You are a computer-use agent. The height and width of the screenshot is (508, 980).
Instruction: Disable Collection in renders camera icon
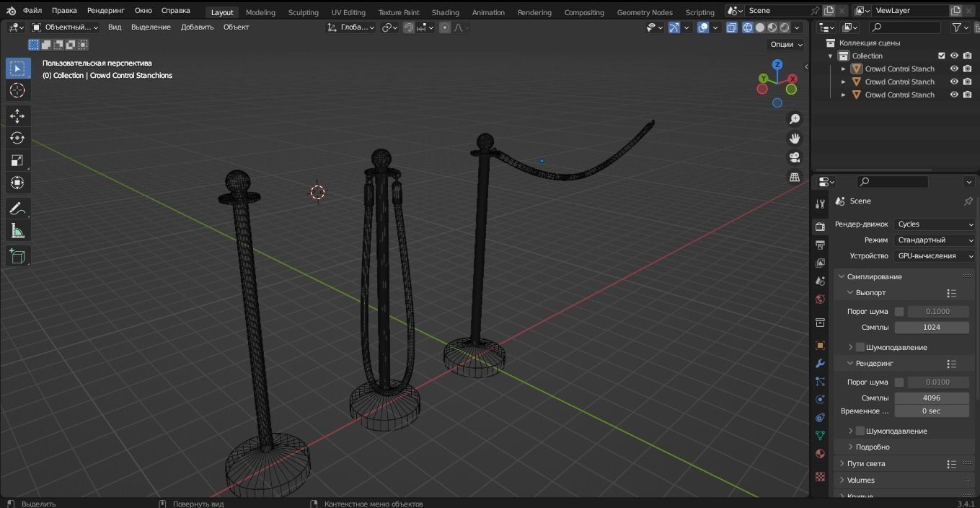[x=967, y=56]
